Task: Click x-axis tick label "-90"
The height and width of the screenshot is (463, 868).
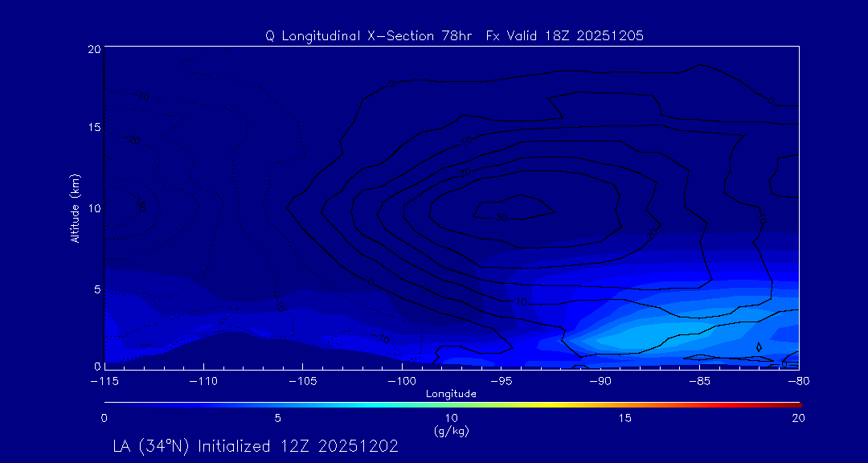Action: pyautogui.click(x=600, y=382)
